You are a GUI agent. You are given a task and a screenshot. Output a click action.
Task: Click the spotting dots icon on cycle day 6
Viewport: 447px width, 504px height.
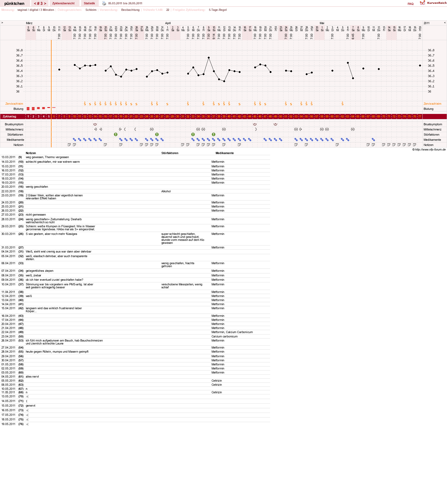coord(54,108)
